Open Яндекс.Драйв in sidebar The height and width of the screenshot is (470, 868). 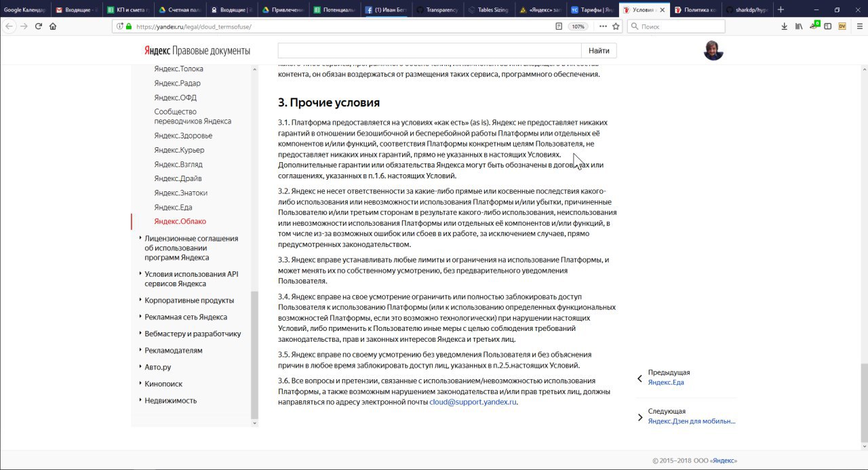coord(178,178)
